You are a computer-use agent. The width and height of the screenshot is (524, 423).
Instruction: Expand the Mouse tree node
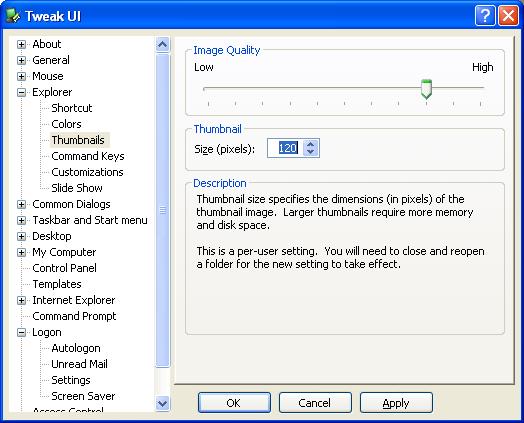21,77
